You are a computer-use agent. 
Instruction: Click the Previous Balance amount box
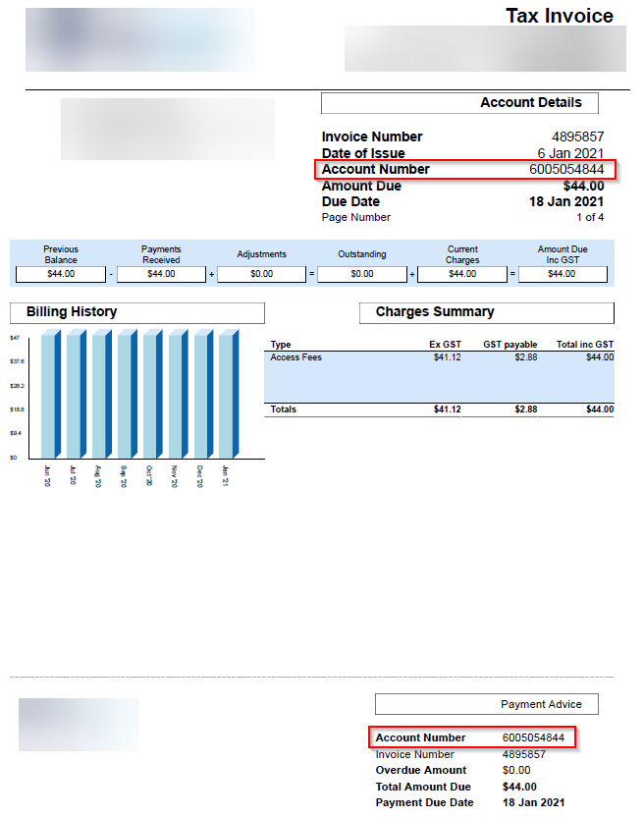pyautogui.click(x=61, y=274)
